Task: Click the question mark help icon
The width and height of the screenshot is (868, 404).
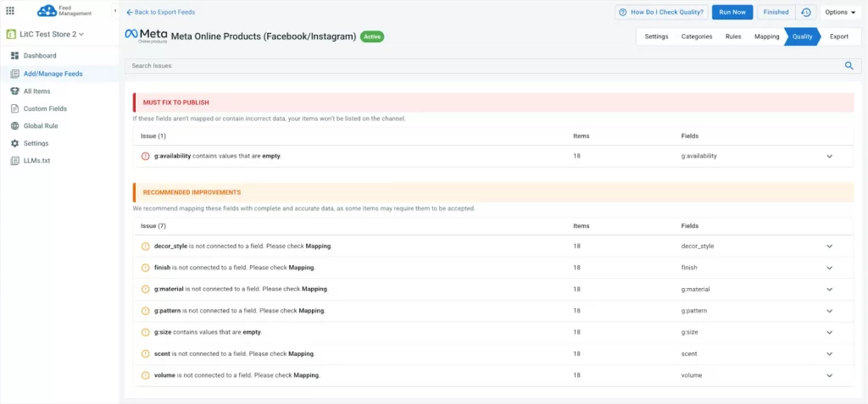Action: point(623,12)
